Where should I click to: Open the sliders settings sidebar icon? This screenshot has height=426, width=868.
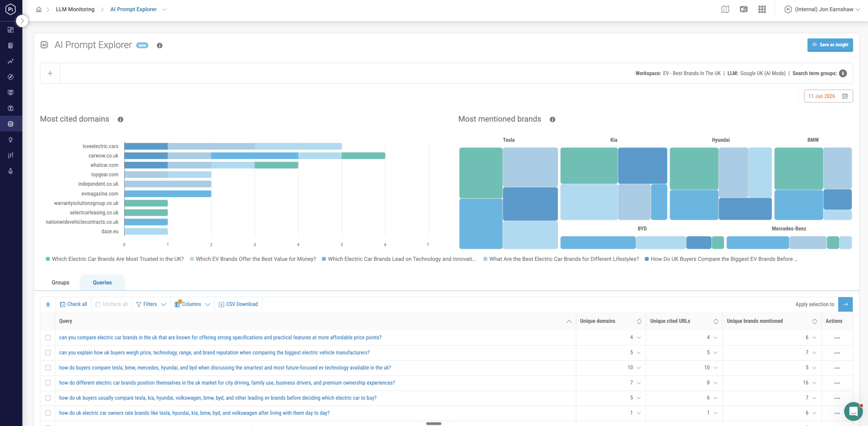11,155
